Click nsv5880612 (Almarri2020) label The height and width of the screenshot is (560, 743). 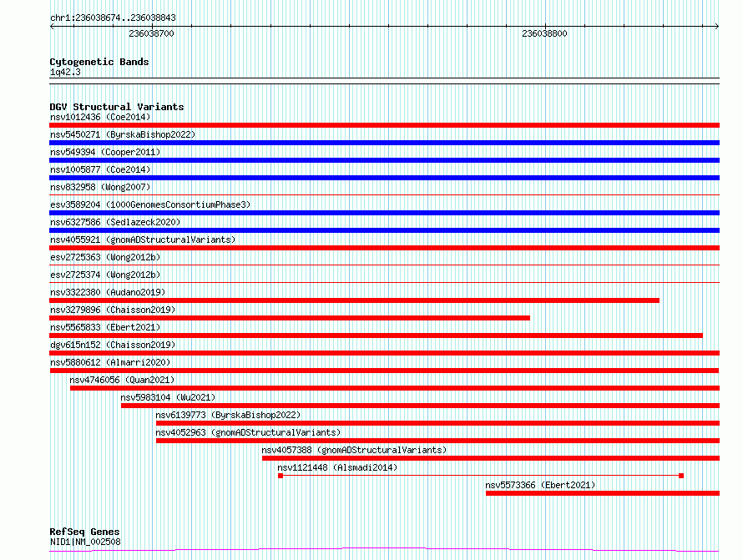point(110,362)
